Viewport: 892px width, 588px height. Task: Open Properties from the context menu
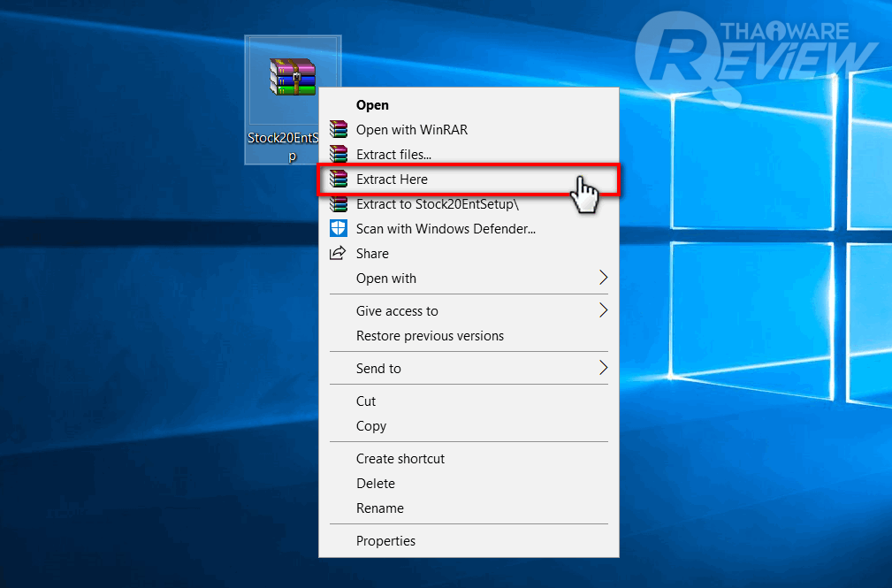[x=469, y=541]
